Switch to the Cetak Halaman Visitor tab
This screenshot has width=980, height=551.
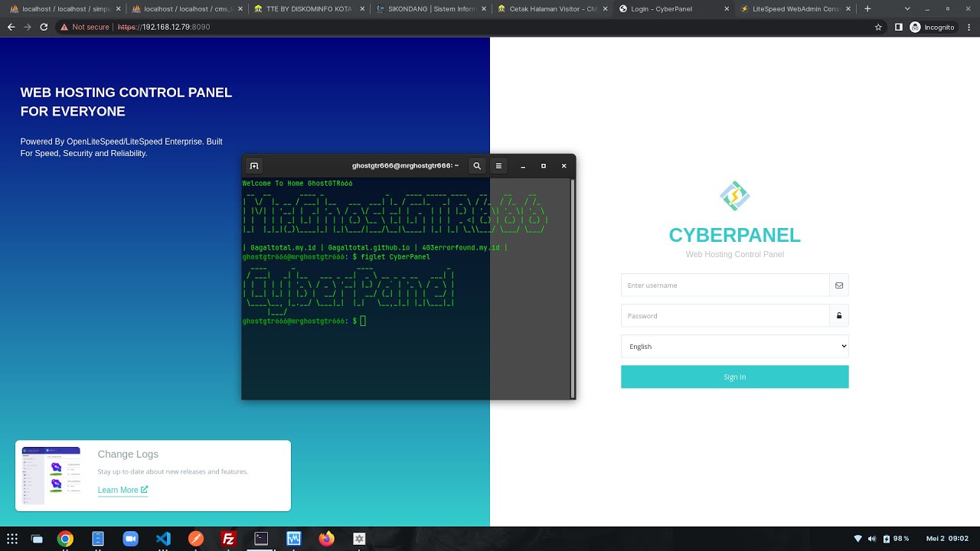pos(553,9)
